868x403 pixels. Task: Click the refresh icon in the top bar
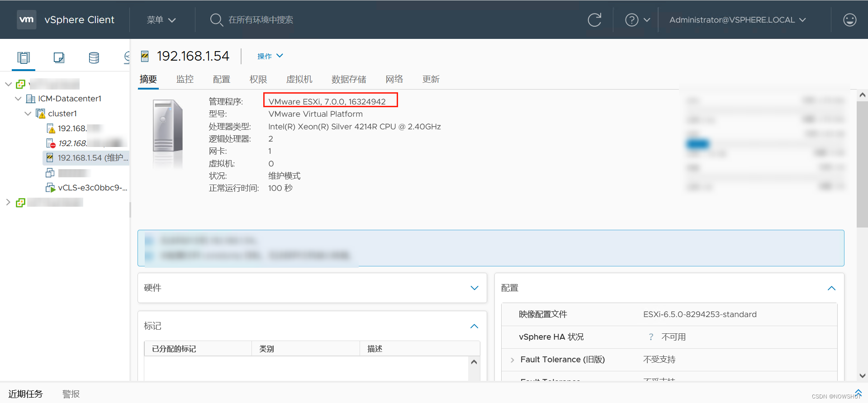coord(594,19)
